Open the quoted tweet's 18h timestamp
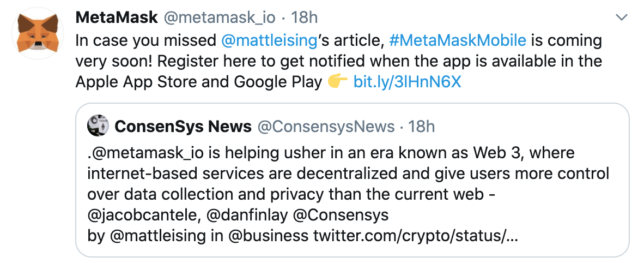Image resolution: width=644 pixels, height=263 pixels. coord(421,127)
